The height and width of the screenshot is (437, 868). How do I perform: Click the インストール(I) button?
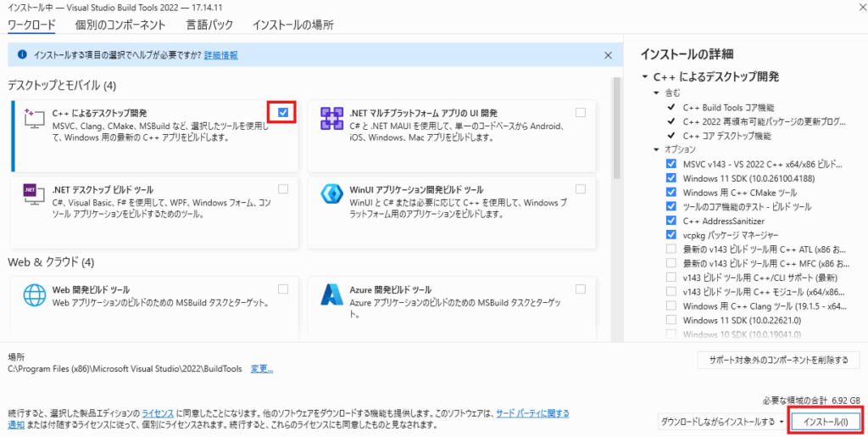pos(826,422)
